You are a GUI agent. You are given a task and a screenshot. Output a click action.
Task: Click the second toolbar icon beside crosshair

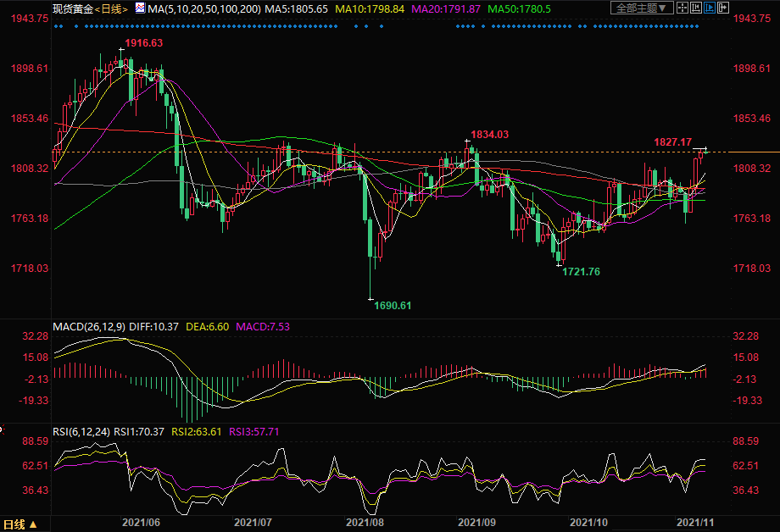pyautogui.click(x=695, y=8)
